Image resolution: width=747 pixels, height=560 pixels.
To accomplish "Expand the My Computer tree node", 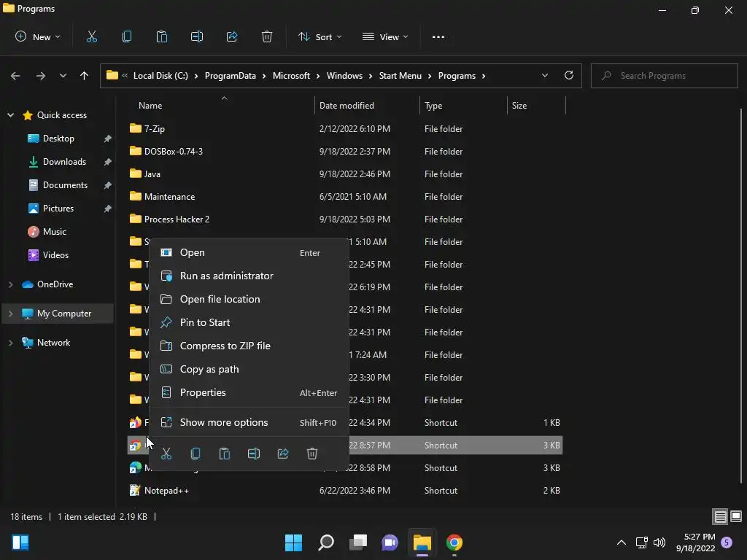I will click(10, 314).
